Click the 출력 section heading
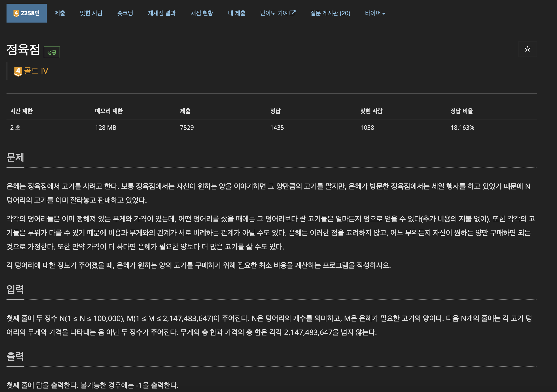The height and width of the screenshot is (392, 557). (15, 356)
